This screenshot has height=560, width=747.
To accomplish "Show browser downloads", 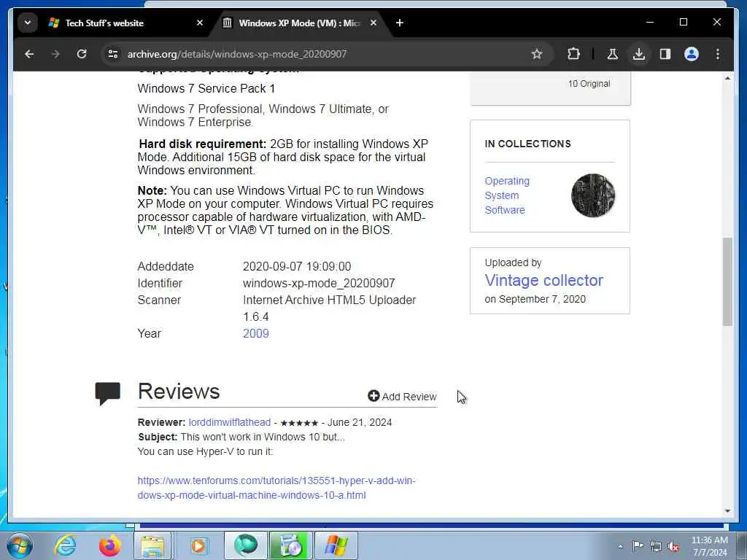I will [639, 54].
